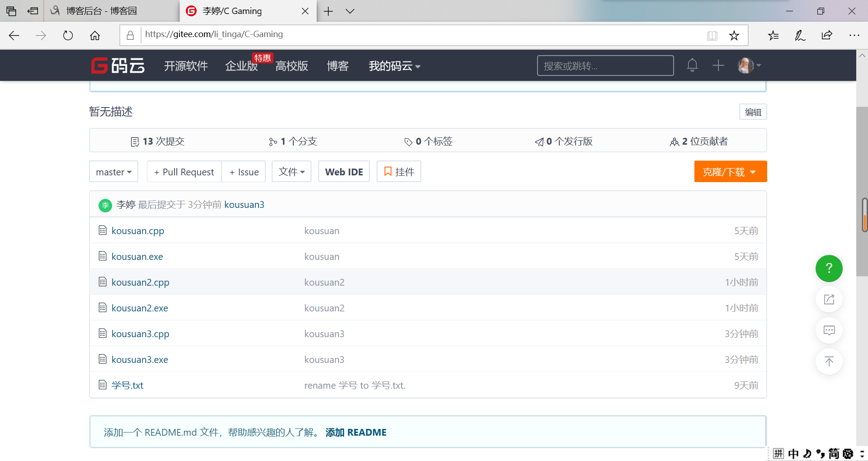Screen dimensions: 868x461
Task: Click the browser forward arrow
Action: coord(41,36)
